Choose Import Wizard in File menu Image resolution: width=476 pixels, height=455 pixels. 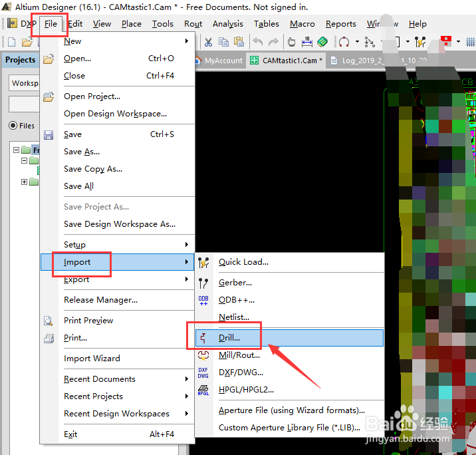118,359
